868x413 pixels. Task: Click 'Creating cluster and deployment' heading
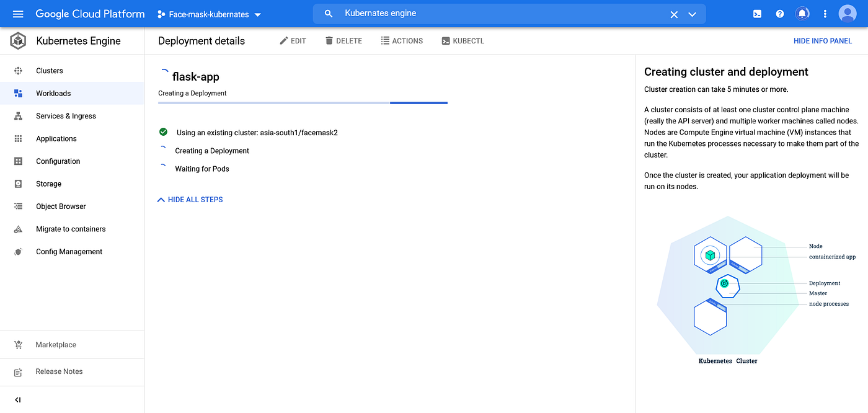(x=726, y=72)
